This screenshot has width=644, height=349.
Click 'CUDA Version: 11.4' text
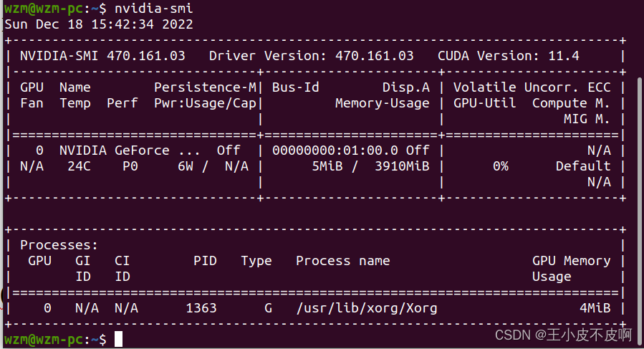[x=509, y=56]
